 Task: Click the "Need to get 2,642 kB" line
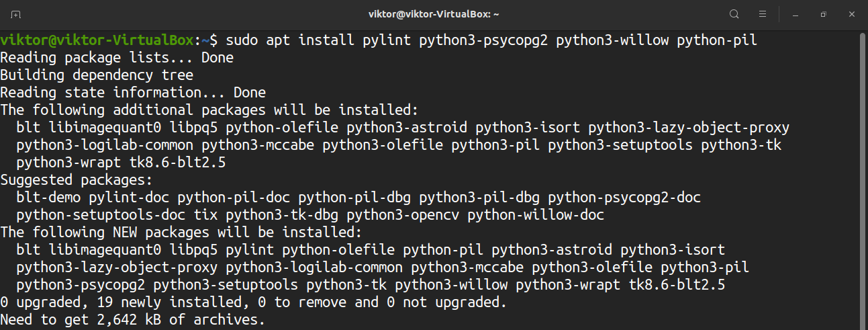133,320
